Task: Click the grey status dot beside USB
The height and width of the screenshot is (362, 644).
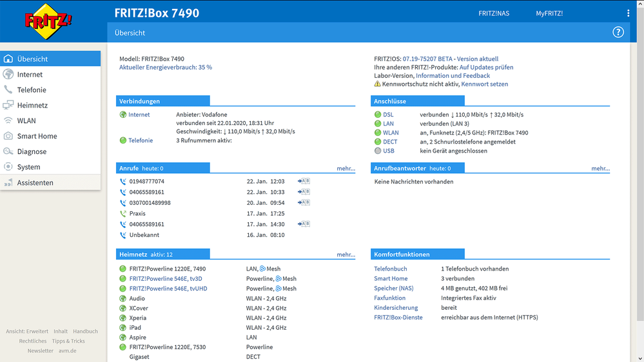Action: pyautogui.click(x=378, y=151)
